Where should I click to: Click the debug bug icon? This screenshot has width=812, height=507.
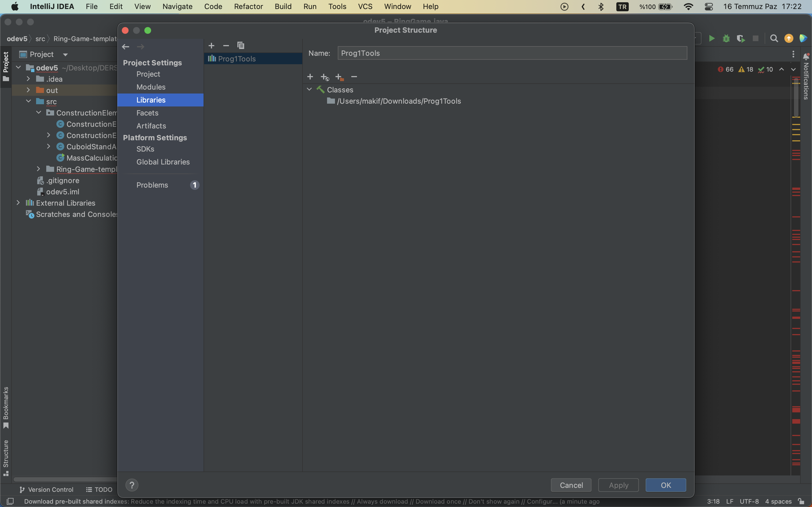726,39
